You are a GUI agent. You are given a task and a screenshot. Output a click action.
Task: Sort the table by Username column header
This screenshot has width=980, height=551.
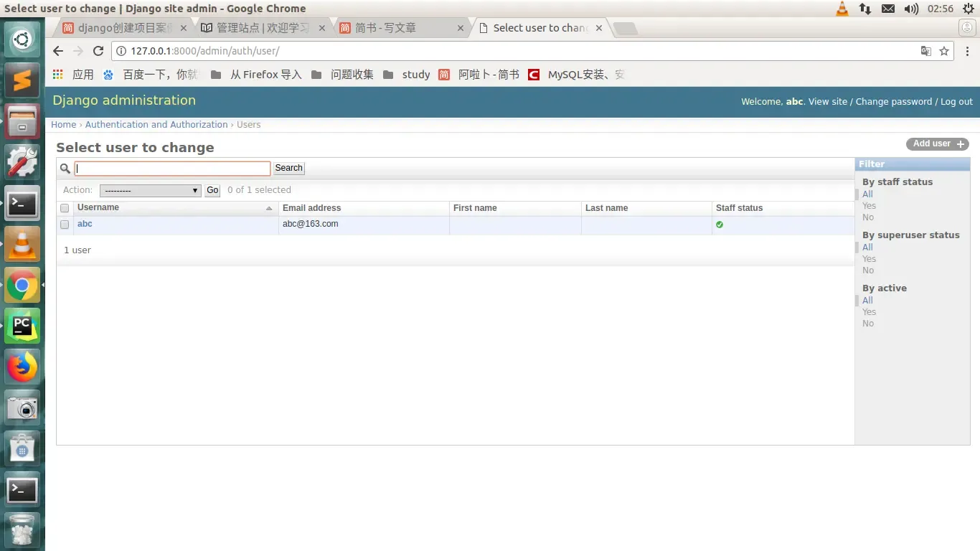98,207
